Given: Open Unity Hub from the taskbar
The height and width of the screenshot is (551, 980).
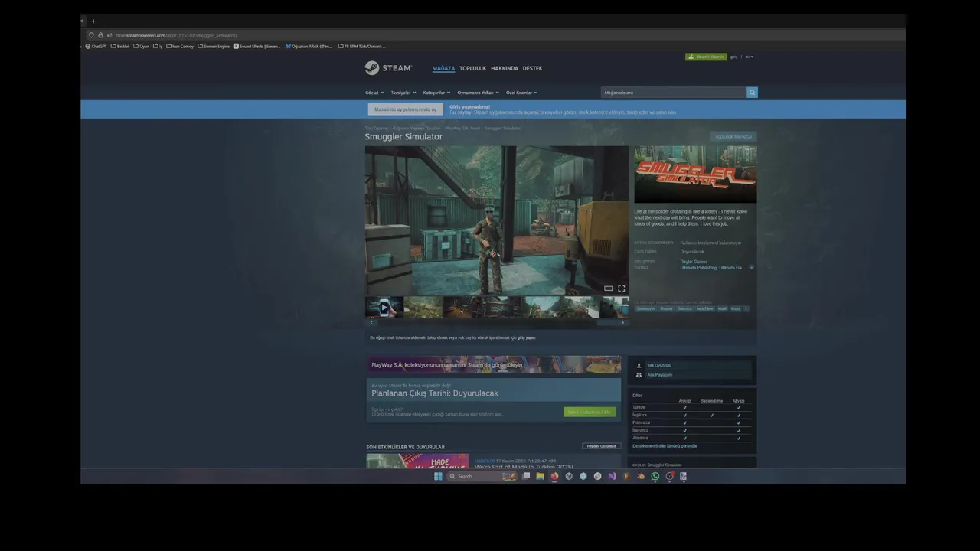Looking at the screenshot, I should click(x=569, y=476).
